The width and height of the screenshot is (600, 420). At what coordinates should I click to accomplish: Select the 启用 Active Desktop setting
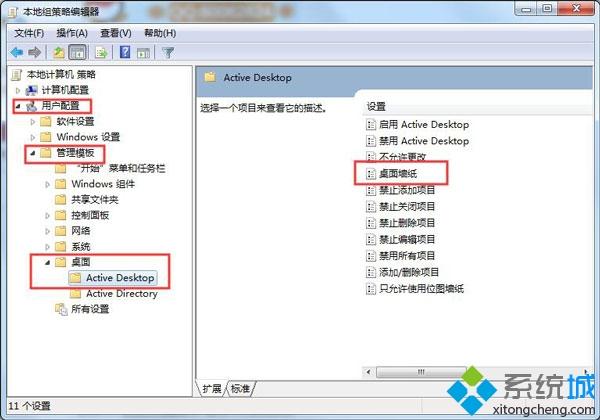pyautogui.click(x=417, y=125)
